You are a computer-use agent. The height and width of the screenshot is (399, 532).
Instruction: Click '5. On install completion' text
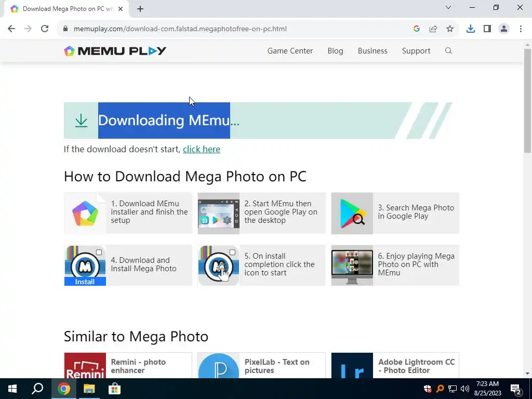pyautogui.click(x=280, y=264)
